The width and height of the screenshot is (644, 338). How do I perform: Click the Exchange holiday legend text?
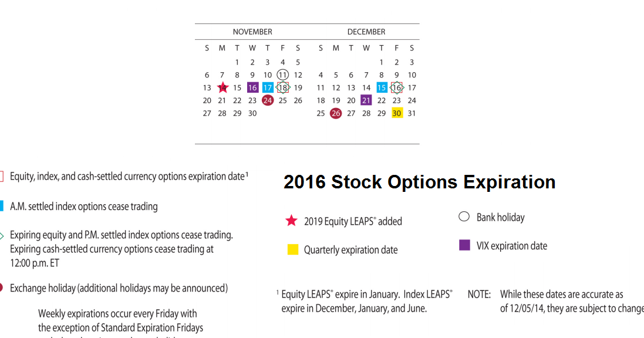(119, 288)
